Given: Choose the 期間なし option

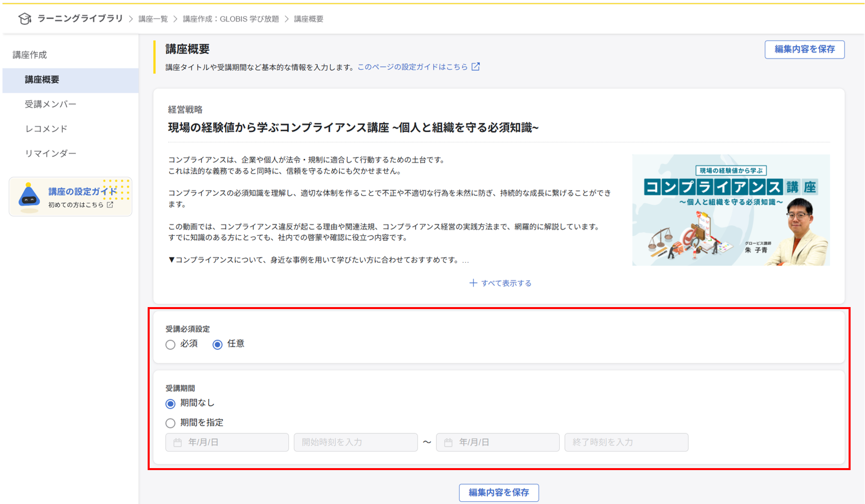Looking at the screenshot, I should (x=171, y=403).
